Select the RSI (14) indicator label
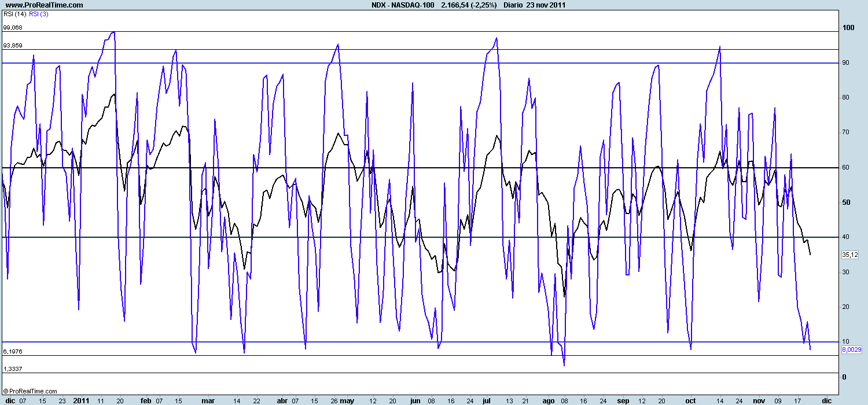This screenshot has width=868, height=405. 14,14
